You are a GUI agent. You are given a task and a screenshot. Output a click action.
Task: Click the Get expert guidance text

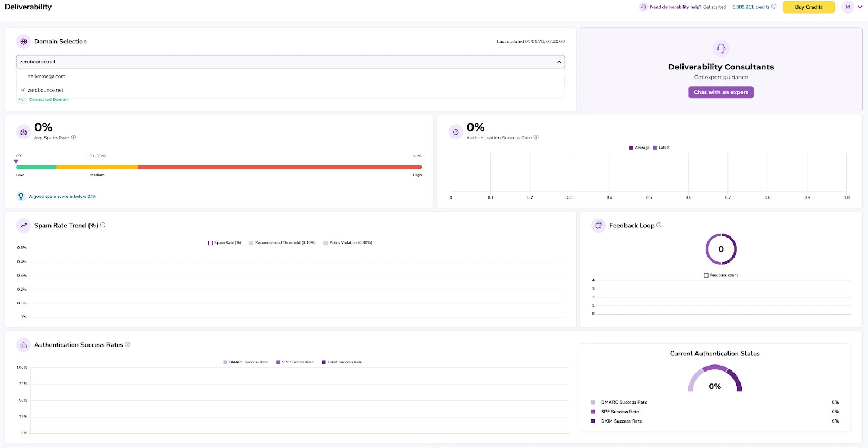[x=721, y=78]
